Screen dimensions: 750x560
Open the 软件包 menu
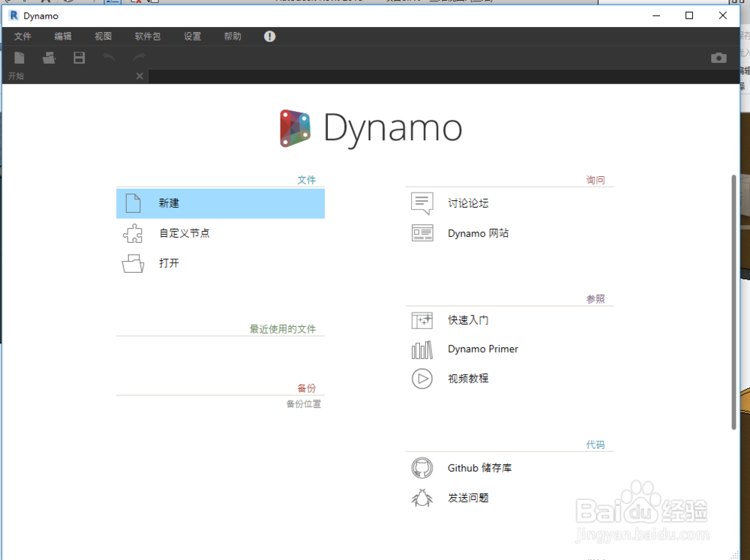[x=148, y=36]
